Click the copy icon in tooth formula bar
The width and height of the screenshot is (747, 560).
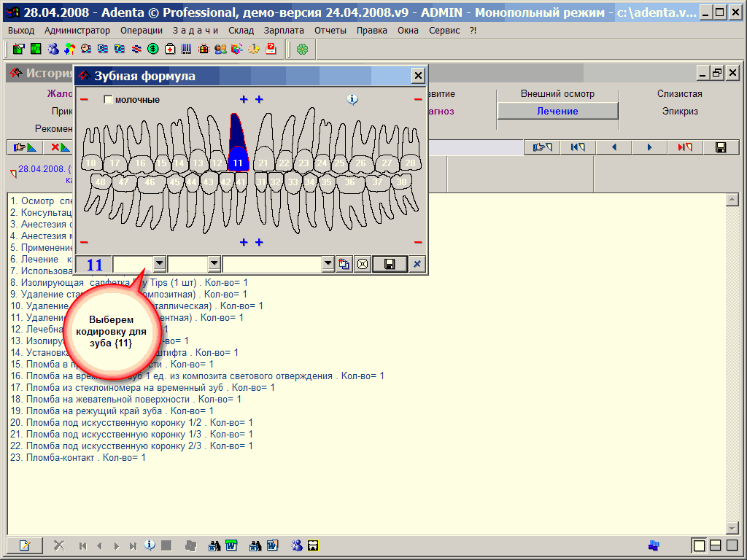click(344, 264)
